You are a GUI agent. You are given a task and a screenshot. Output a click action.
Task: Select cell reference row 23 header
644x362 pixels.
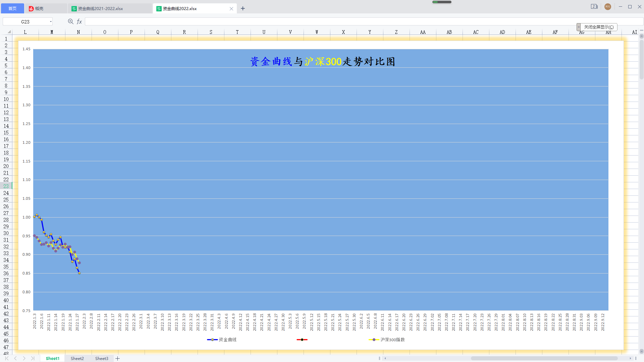click(6, 186)
